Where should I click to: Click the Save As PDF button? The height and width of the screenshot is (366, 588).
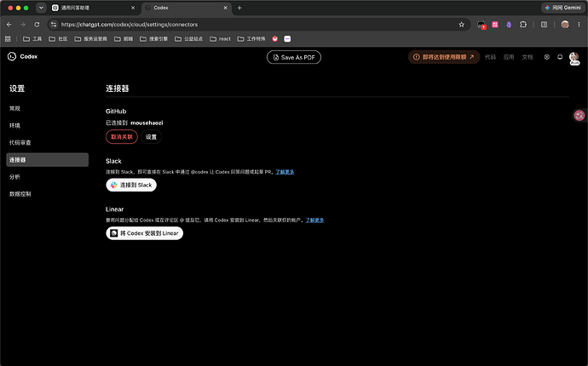294,57
